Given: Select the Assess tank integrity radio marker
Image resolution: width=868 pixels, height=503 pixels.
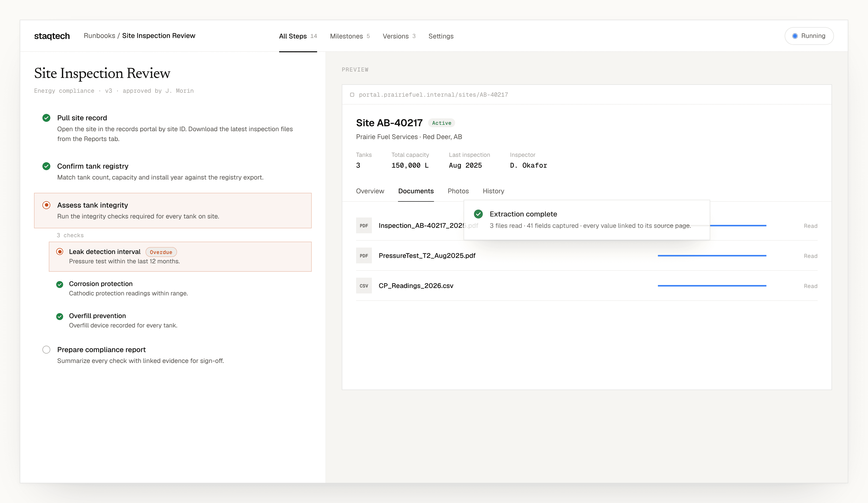Looking at the screenshot, I should [46, 205].
